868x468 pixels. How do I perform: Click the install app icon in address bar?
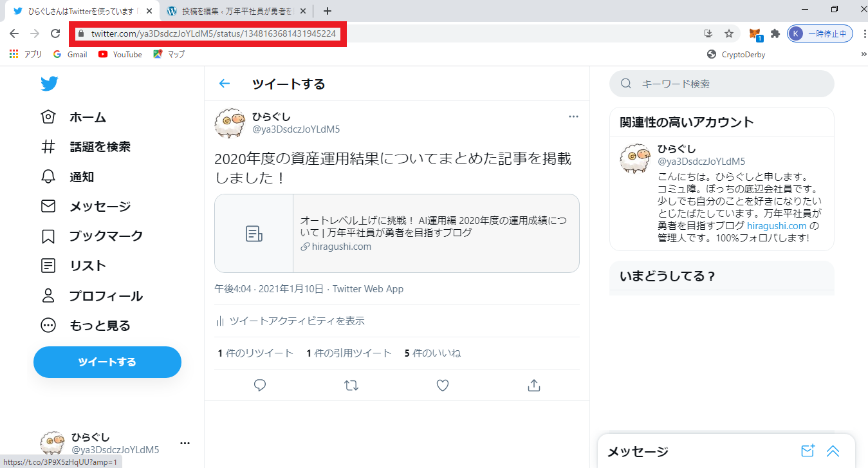(708, 33)
